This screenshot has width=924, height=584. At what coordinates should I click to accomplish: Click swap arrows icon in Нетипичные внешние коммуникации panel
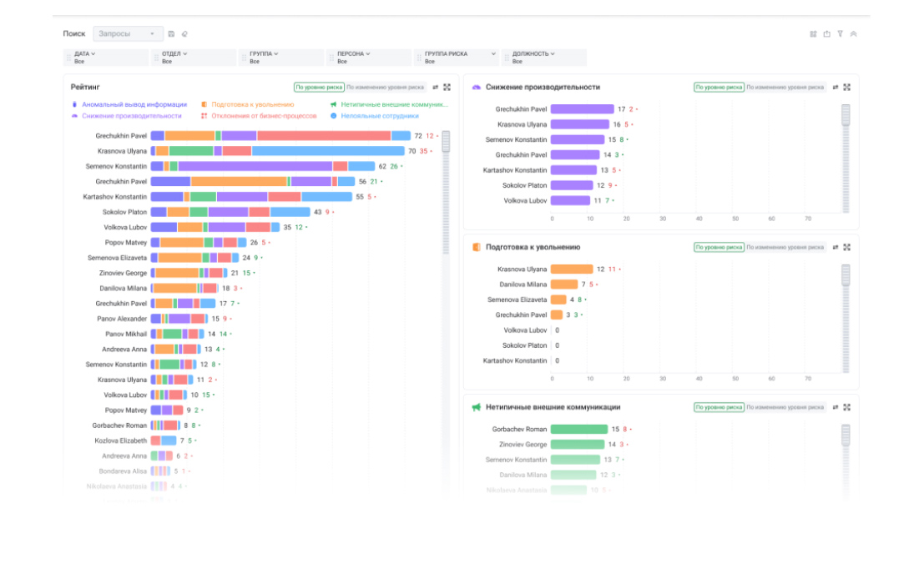pyautogui.click(x=835, y=407)
